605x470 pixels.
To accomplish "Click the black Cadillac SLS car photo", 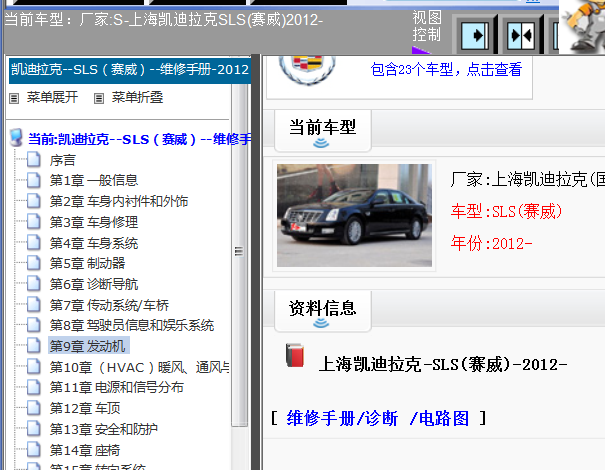I will (x=354, y=215).
